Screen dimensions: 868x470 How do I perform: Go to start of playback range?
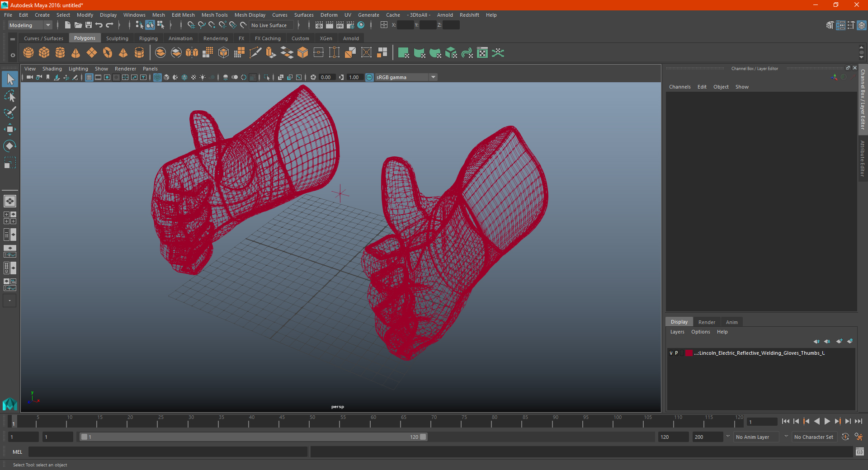785,421
